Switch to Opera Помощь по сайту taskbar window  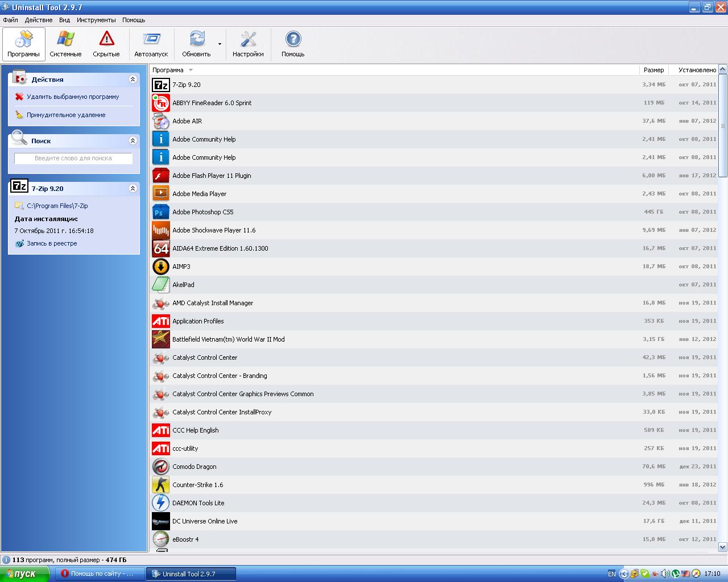coord(100,574)
